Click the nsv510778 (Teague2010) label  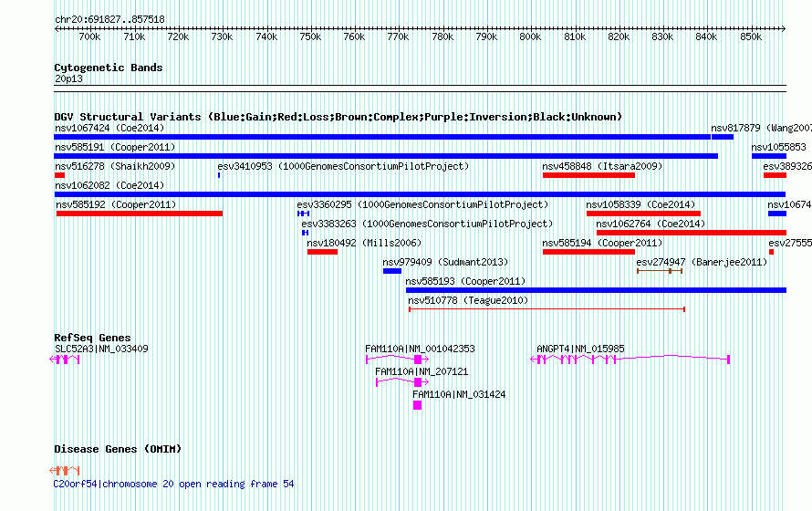tap(468, 300)
